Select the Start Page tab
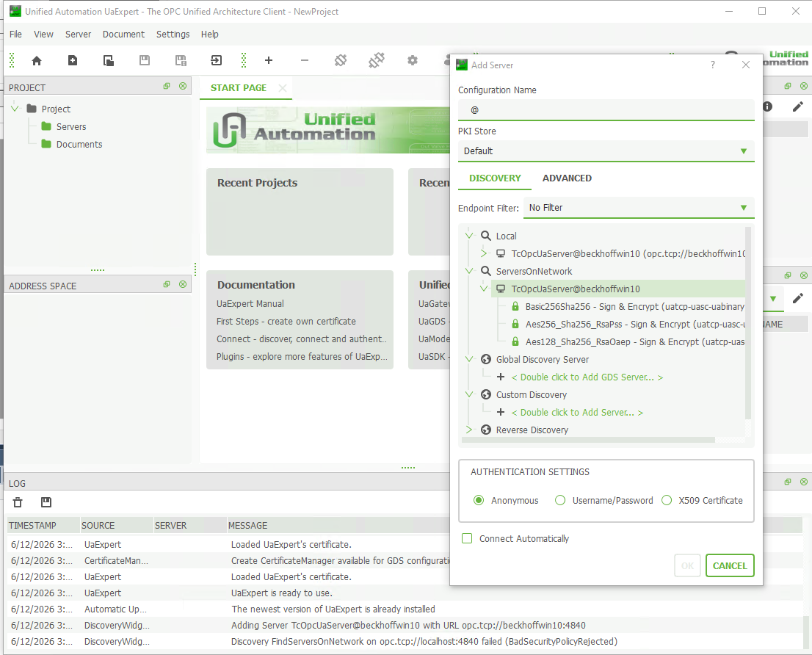This screenshot has width=812, height=655. pos(239,88)
